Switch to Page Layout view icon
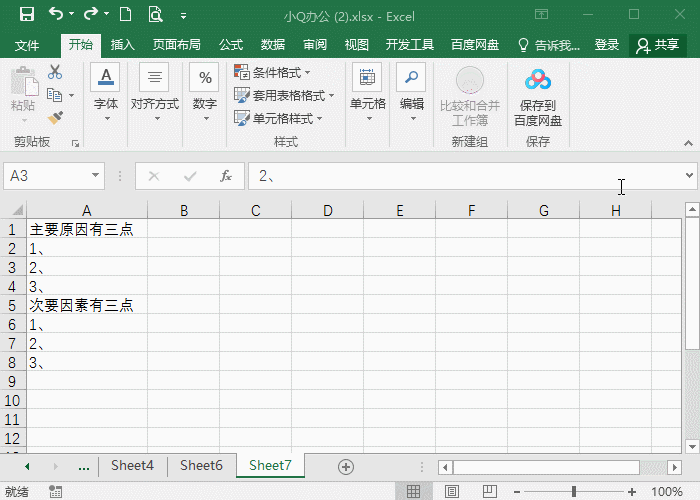Screen dimensions: 700x500 click(x=451, y=492)
